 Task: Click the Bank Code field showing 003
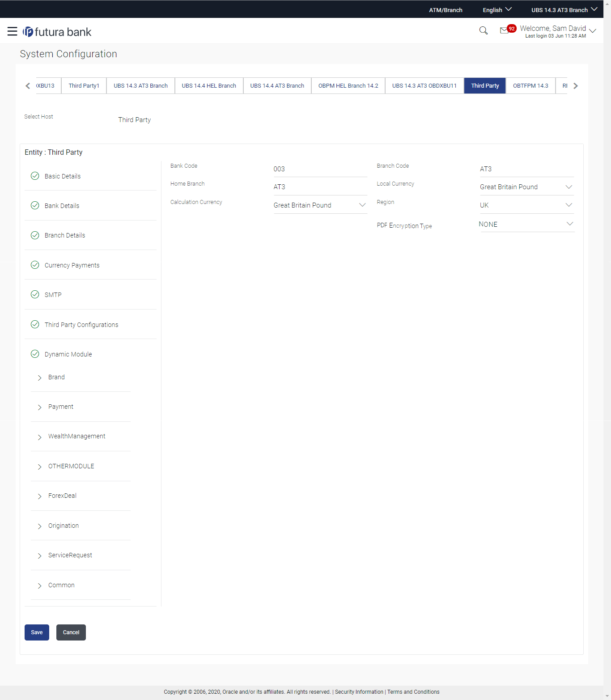tap(320, 169)
